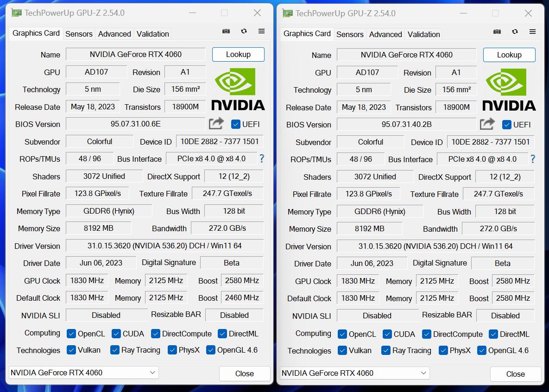
Task: Toggle Ray Tracing checkbox in right window
Action: [386, 350]
